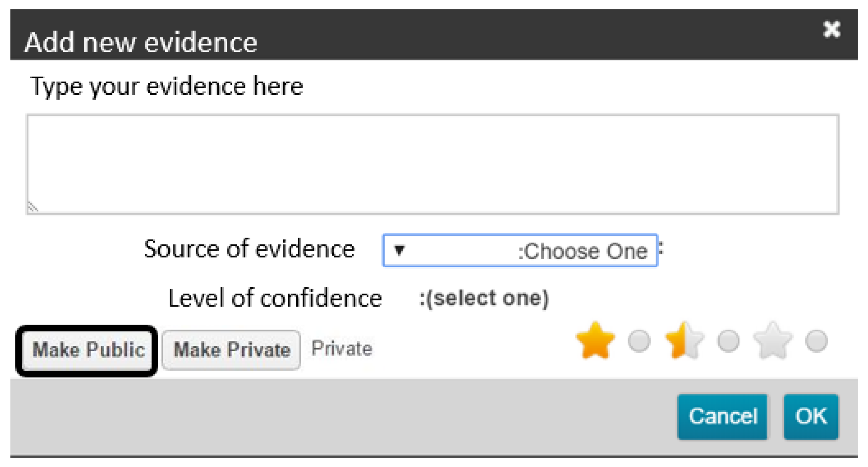The image size is (868, 467).
Task: Click the Level of confidence label
Action: tap(275, 298)
